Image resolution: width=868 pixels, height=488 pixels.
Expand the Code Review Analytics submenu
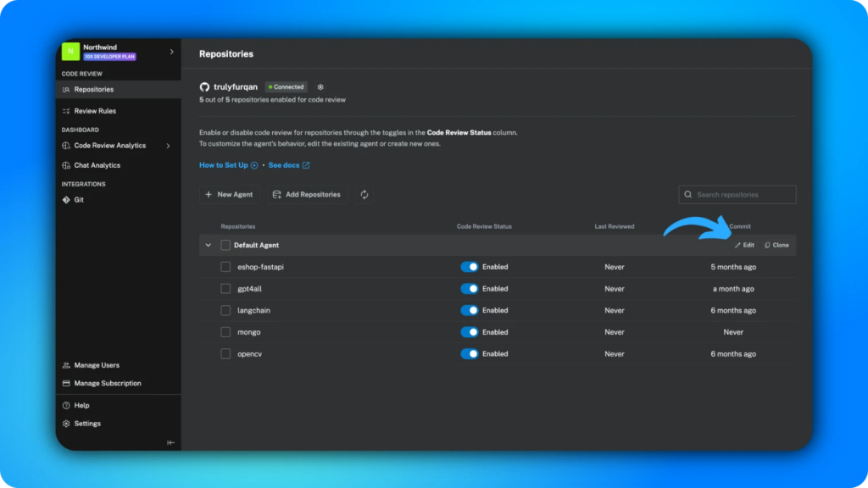(168, 146)
